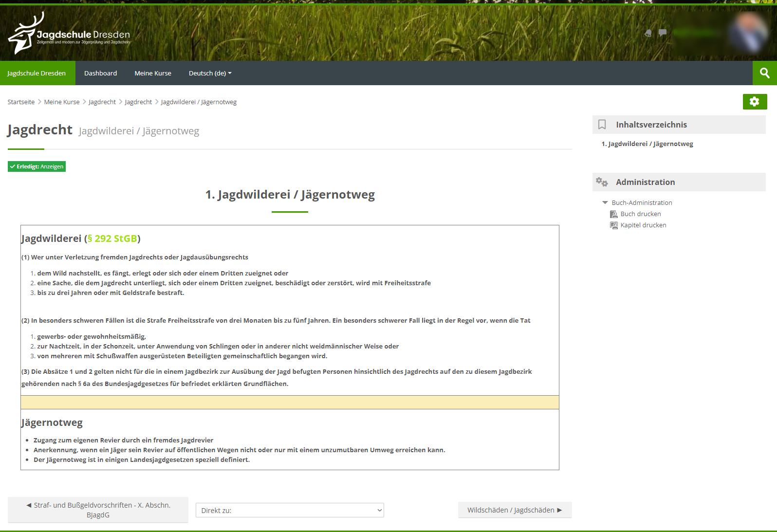Click the Inhaltsverzeichnis block heading

click(651, 125)
